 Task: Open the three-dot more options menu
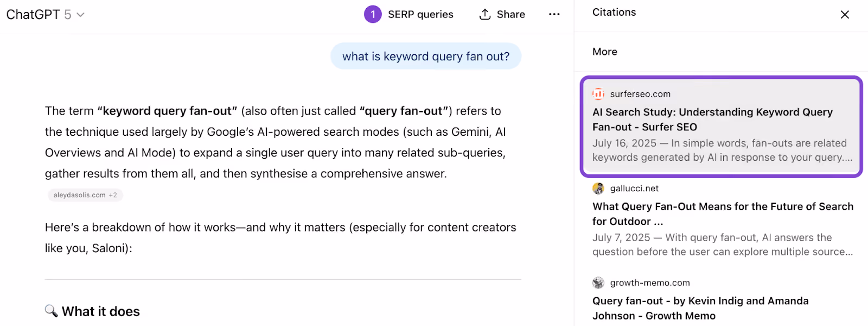click(554, 14)
